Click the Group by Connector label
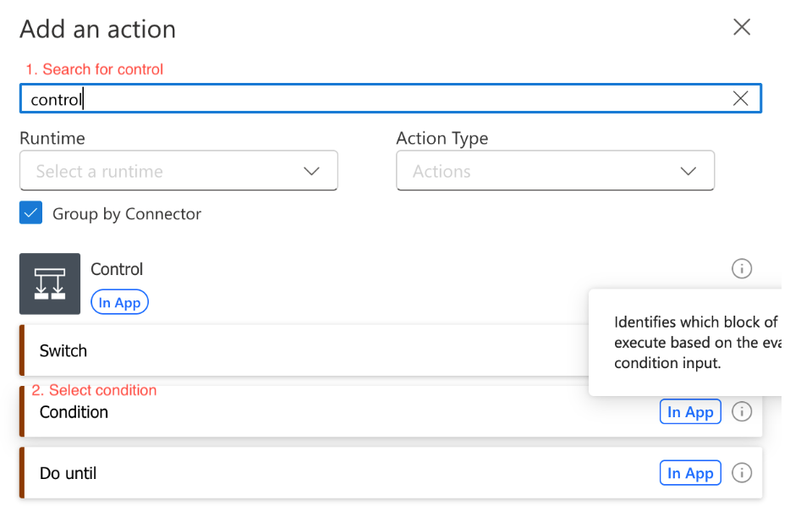This screenshot has width=812, height=523. [127, 214]
